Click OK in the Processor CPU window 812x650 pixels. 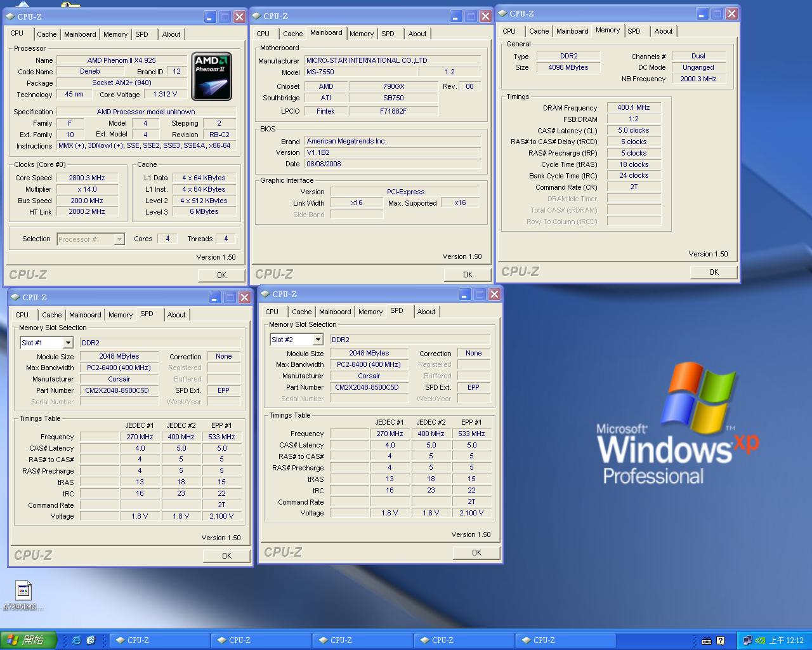point(221,275)
